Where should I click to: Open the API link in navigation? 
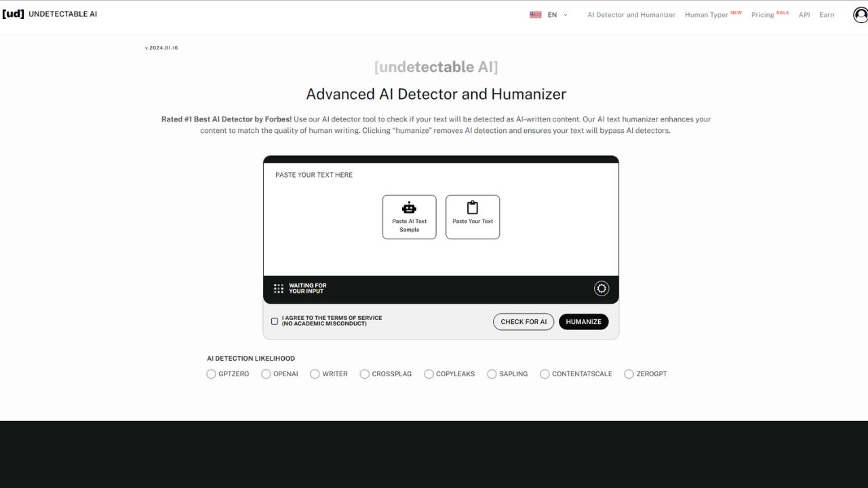804,14
